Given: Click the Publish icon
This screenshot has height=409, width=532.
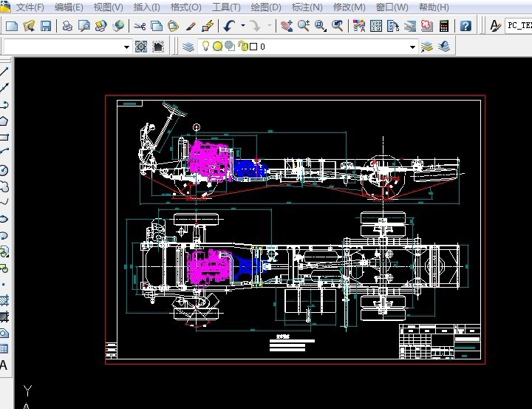Looking at the screenshot, I should point(100,26).
